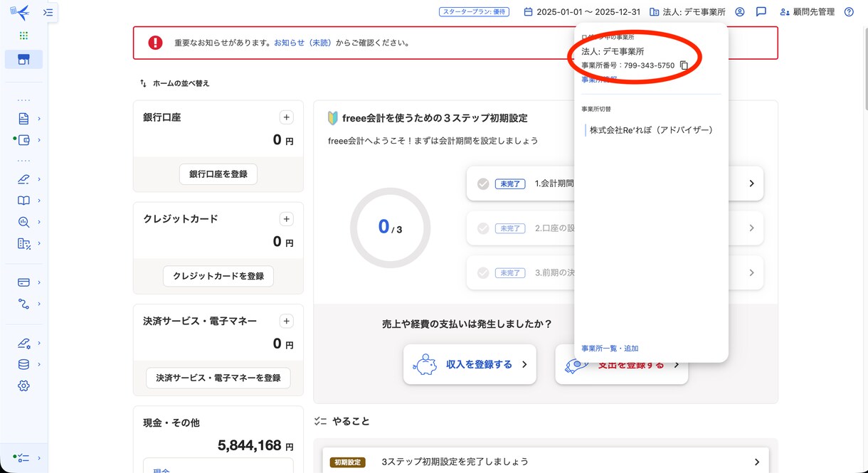
Task: Open the checklist icon at sidebar bottom
Action: coord(23,458)
